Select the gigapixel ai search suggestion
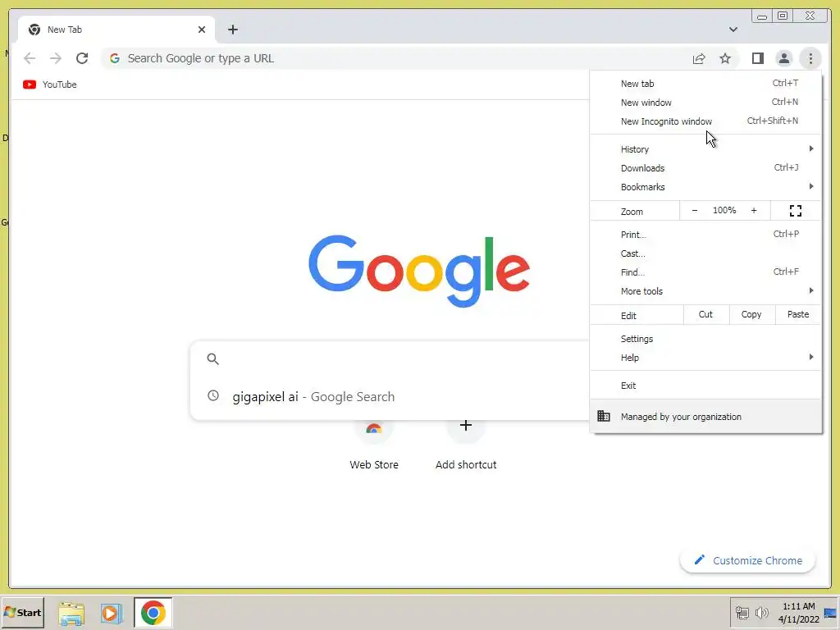 pyautogui.click(x=390, y=396)
